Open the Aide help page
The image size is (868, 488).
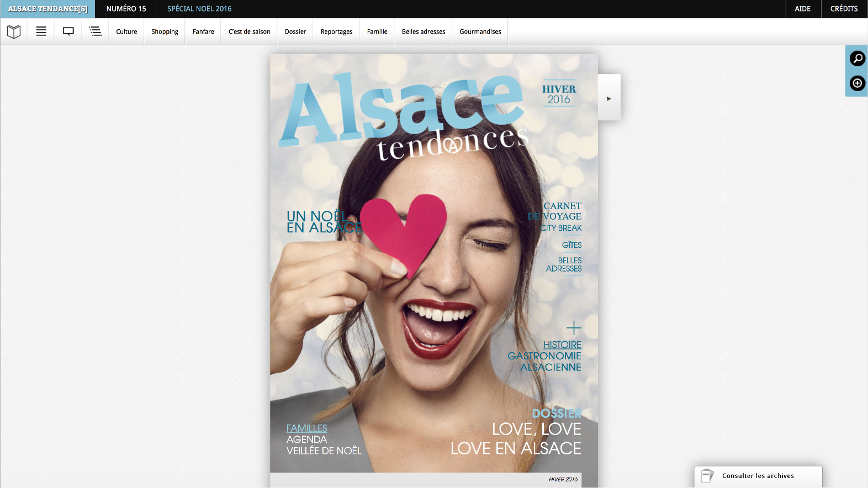coord(803,9)
